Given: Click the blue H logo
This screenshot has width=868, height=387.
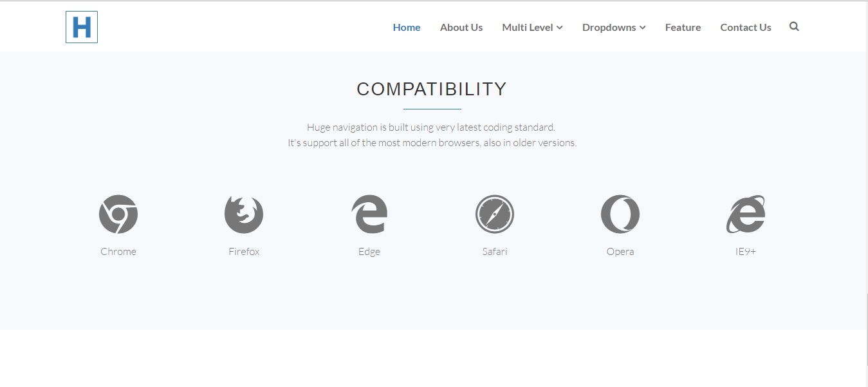Looking at the screenshot, I should [82, 27].
